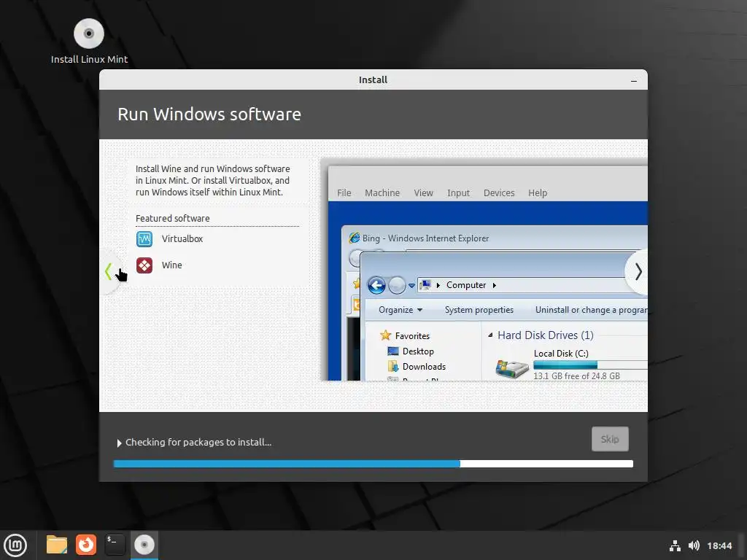
Task: Click the Computer breadcrumb in the address bar
Action: point(466,285)
